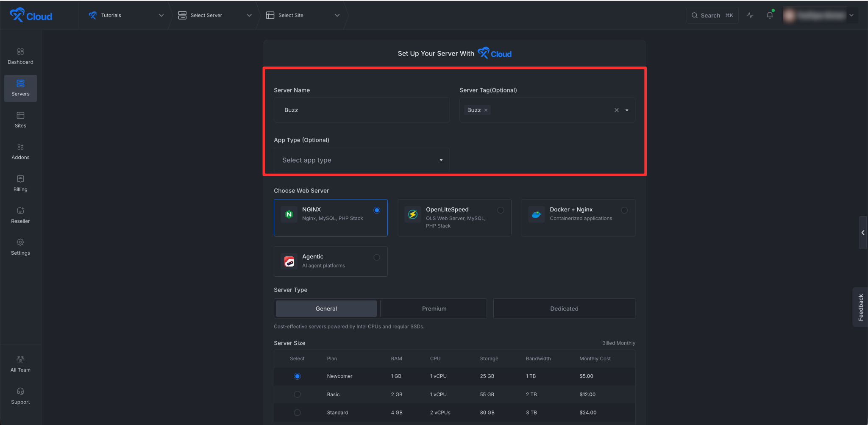Image resolution: width=868 pixels, height=425 pixels.
Task: Click the OpenLiteSpeed lightning icon
Action: (x=413, y=214)
